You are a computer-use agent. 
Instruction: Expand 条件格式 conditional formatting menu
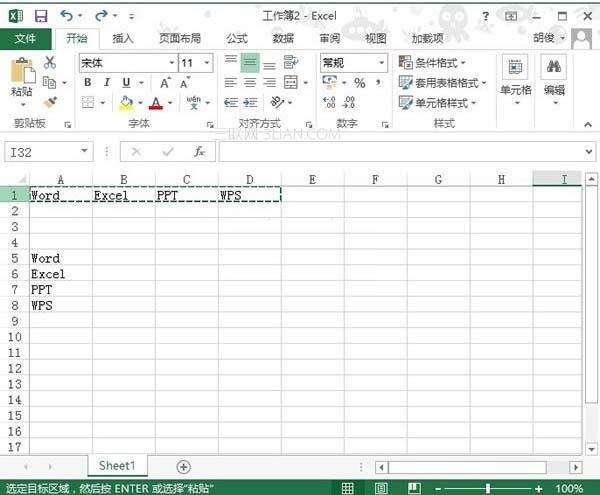(432, 62)
